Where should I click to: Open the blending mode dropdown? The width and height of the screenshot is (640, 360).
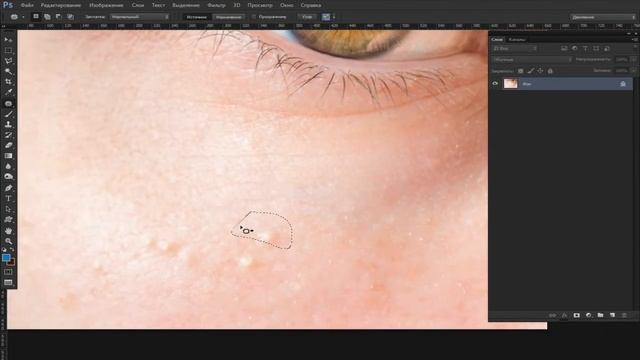(532, 60)
